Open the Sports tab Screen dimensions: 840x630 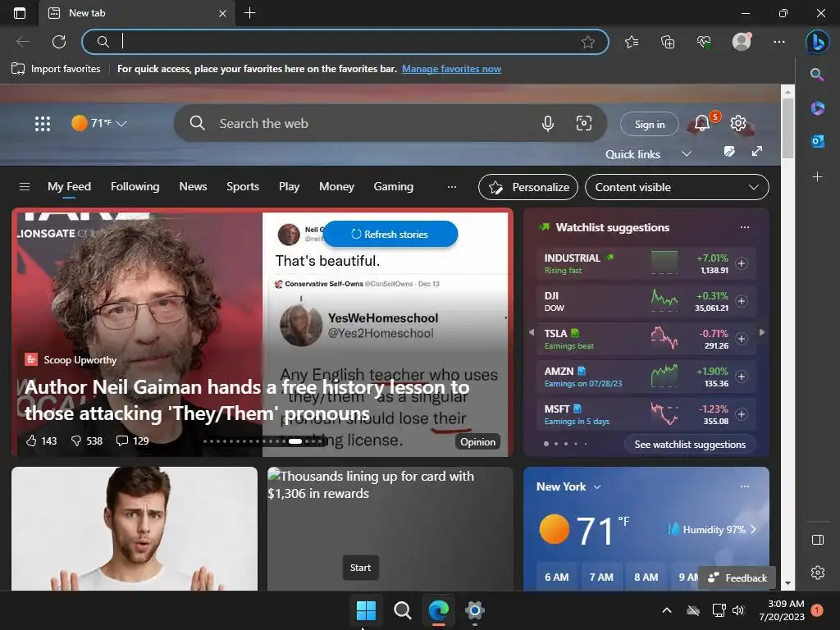[243, 186]
